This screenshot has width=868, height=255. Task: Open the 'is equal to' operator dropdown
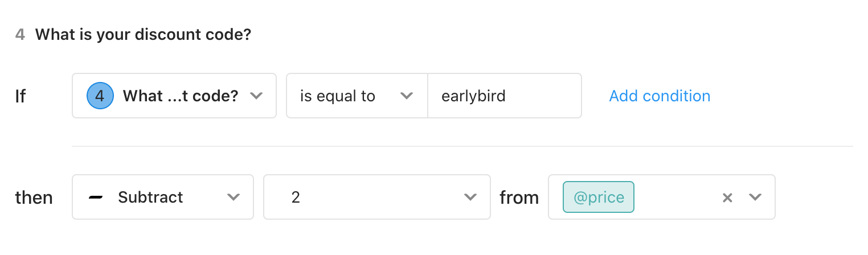pos(357,96)
